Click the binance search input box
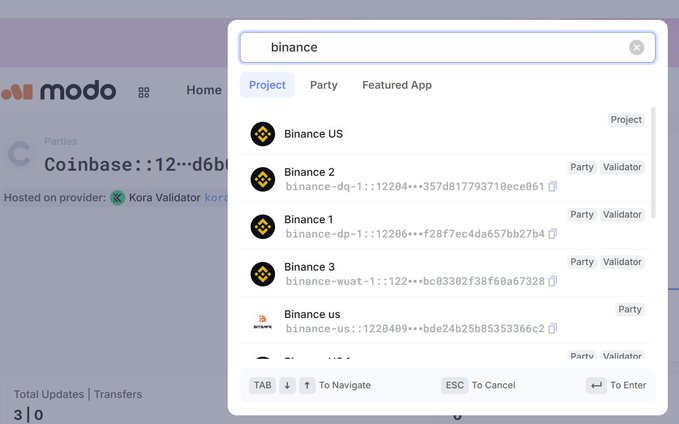Image resolution: width=679 pixels, height=424 pixels. coord(447,47)
